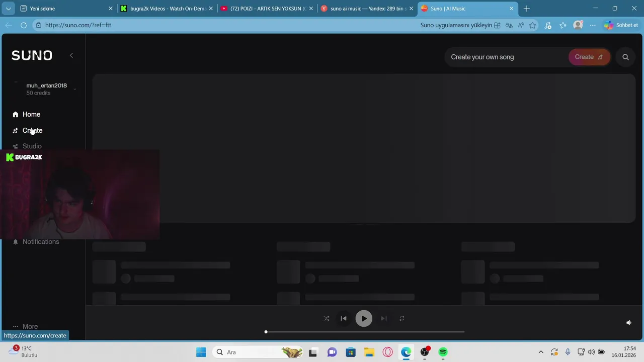This screenshot has height=362, width=644.
Task: Click the SUNO logo
Action: [x=32, y=55]
